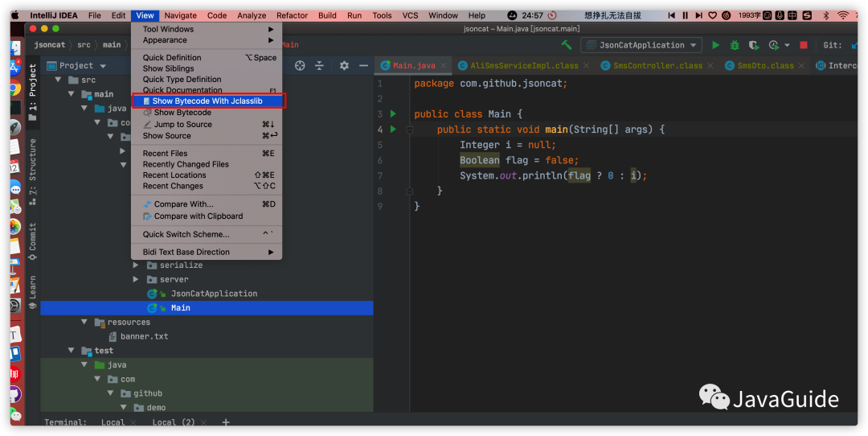Click the src breadcrumb in navigation bar
This screenshot has height=436, width=868.
[84, 45]
